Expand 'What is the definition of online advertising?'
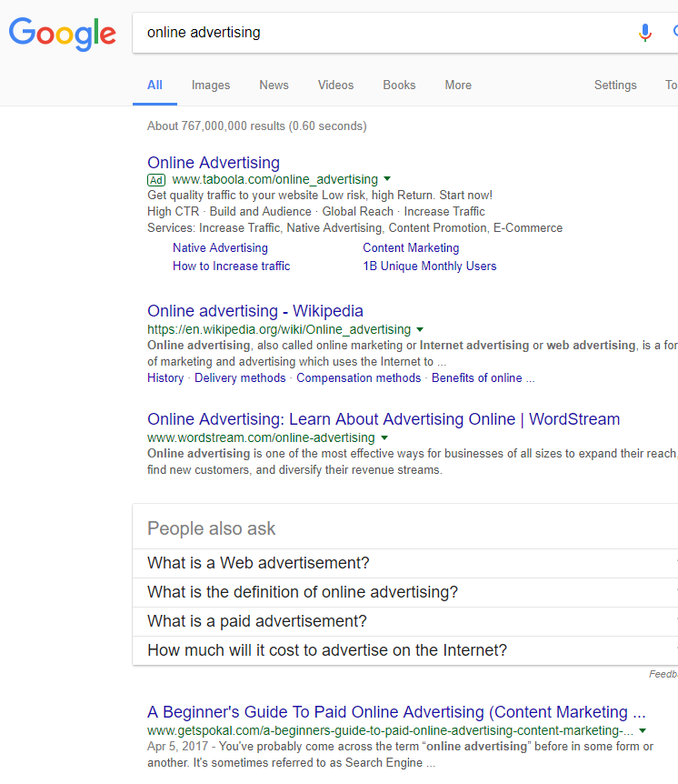Image resolution: width=678 pixels, height=784 pixels. point(405,592)
